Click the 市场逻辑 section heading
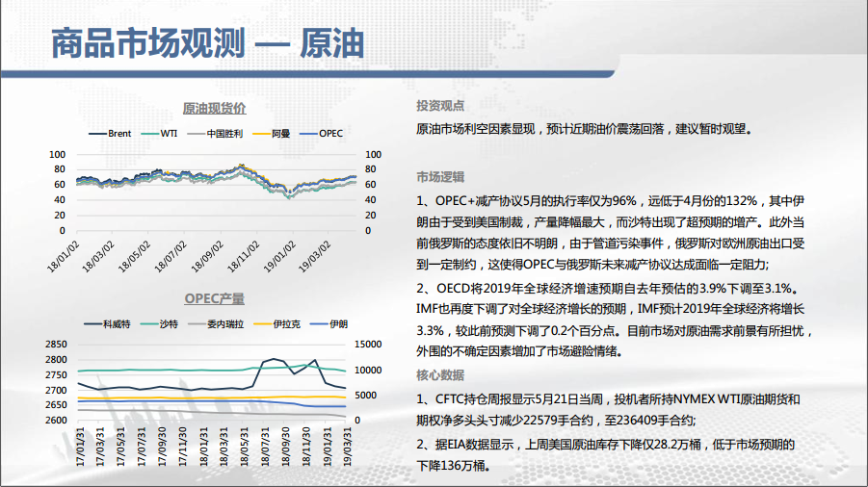Viewport: 868px width, 487px height. (x=440, y=177)
